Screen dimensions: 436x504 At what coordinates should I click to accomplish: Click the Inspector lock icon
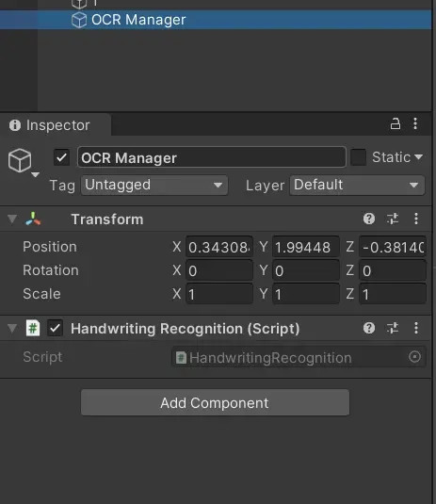(x=396, y=123)
